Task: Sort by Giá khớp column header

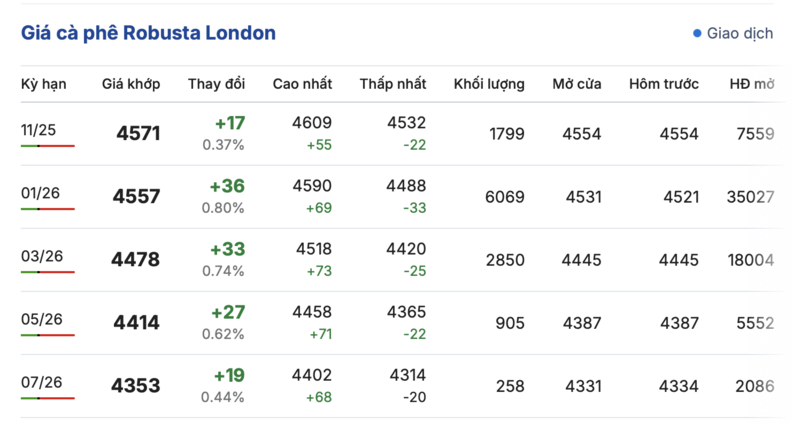Action: click(131, 84)
